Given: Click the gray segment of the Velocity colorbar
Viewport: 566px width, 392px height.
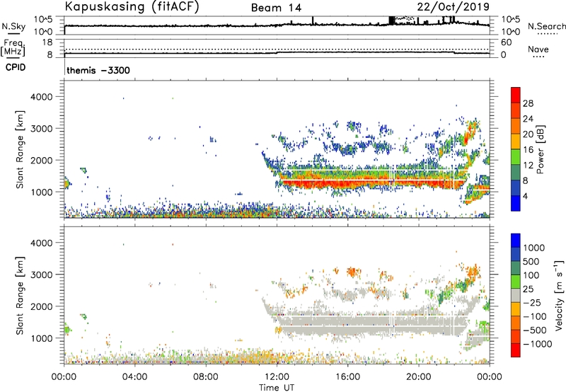Looking at the screenshot, I should tap(516, 295).
